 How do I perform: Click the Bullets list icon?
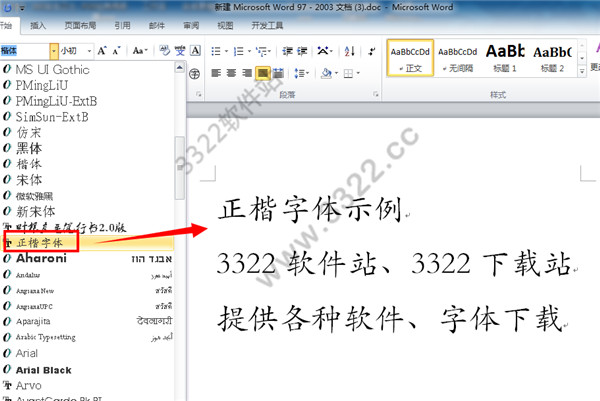tap(216, 51)
